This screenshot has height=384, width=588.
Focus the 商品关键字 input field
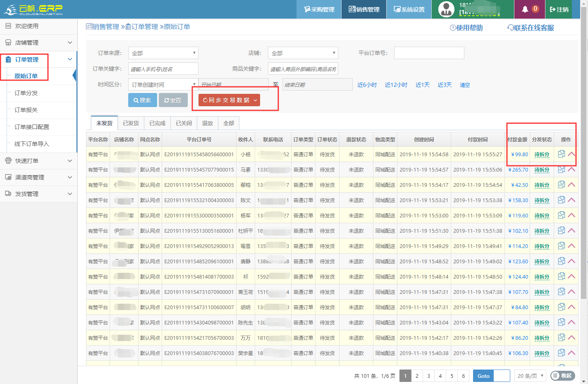pyautogui.click(x=303, y=69)
